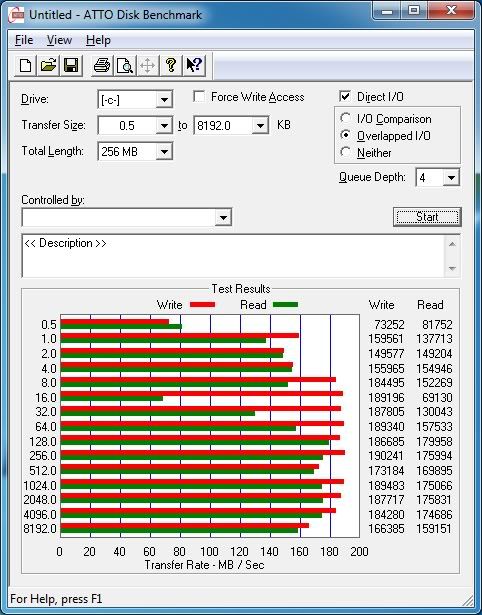482x615 pixels.
Task: Click status bar text For Help, press F1
Action: [x=56, y=599]
